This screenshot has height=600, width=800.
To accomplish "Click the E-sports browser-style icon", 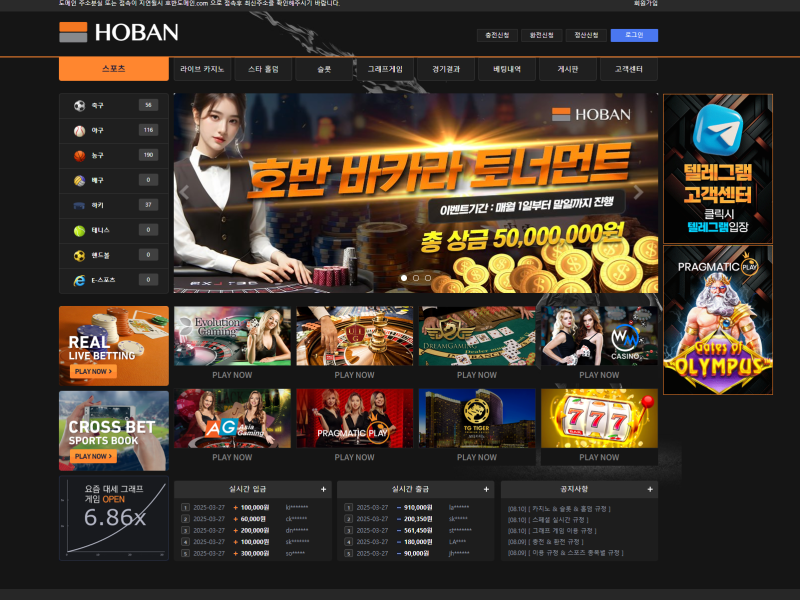I will [x=79, y=280].
